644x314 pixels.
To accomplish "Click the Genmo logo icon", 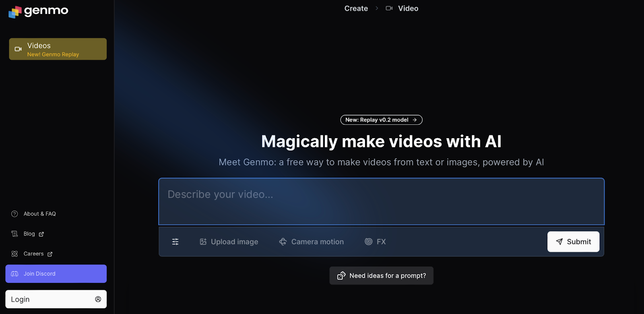I will (x=15, y=12).
